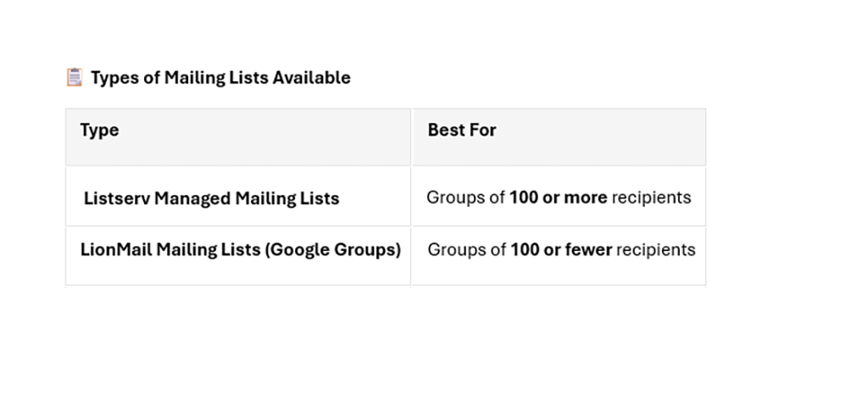This screenshot has width=868, height=395.
Task: Click the "Types of Mailing Lists Available" heading
Action: [x=220, y=78]
